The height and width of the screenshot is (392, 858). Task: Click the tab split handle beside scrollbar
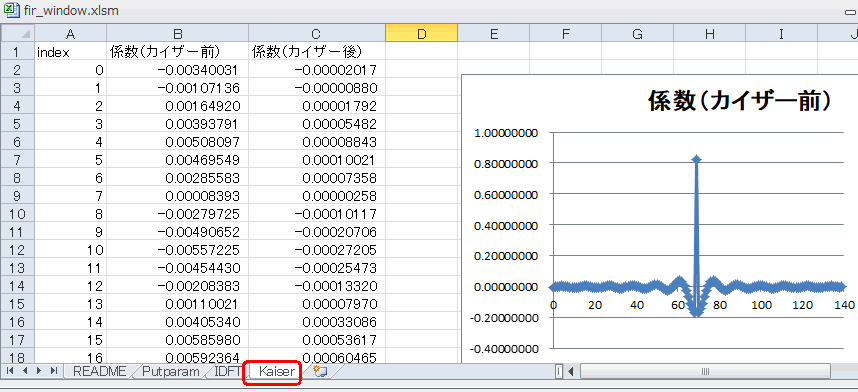tap(559, 372)
